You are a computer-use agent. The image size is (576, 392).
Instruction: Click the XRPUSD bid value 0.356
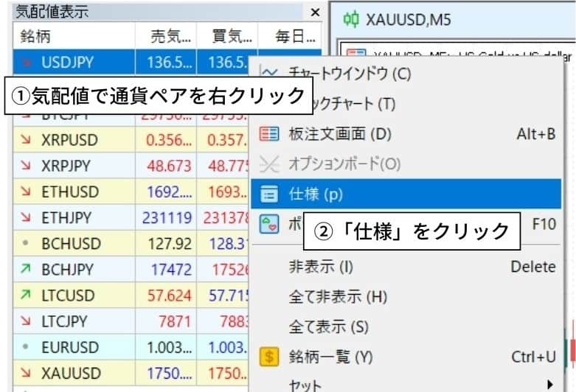169,140
